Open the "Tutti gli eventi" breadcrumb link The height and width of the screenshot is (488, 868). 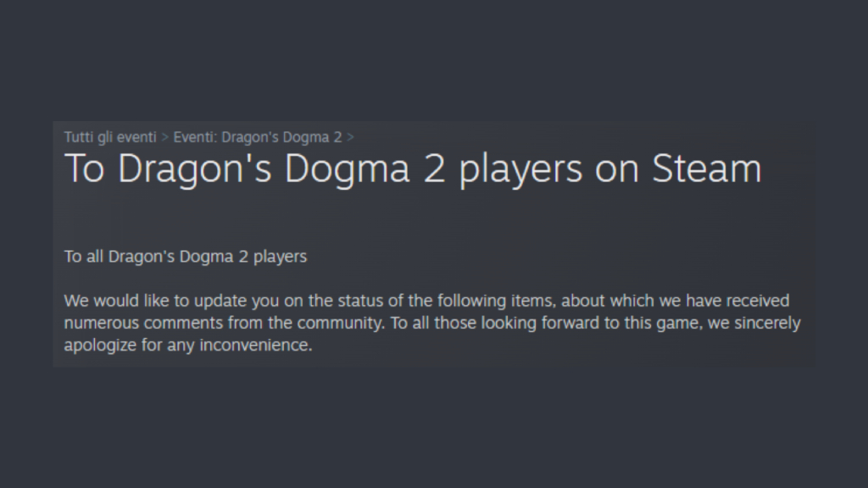pos(110,136)
